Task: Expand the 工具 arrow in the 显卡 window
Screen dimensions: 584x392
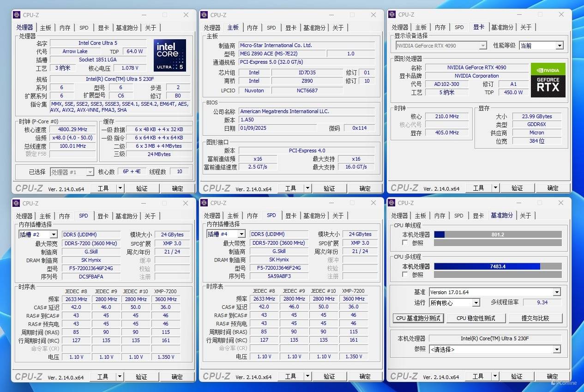Action: (x=495, y=188)
